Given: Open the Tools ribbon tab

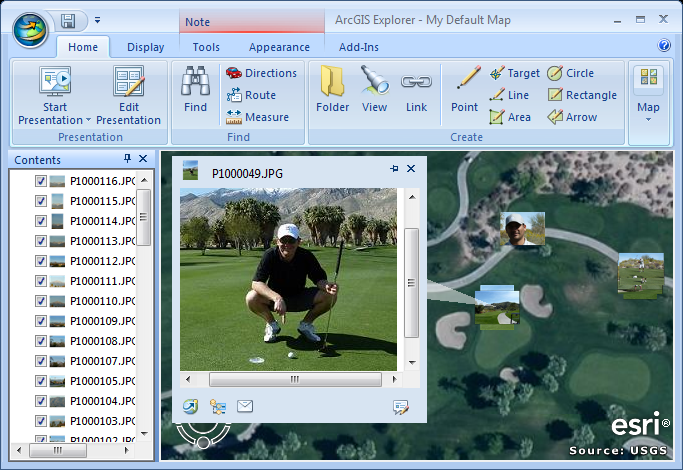Looking at the screenshot, I should click(x=206, y=47).
